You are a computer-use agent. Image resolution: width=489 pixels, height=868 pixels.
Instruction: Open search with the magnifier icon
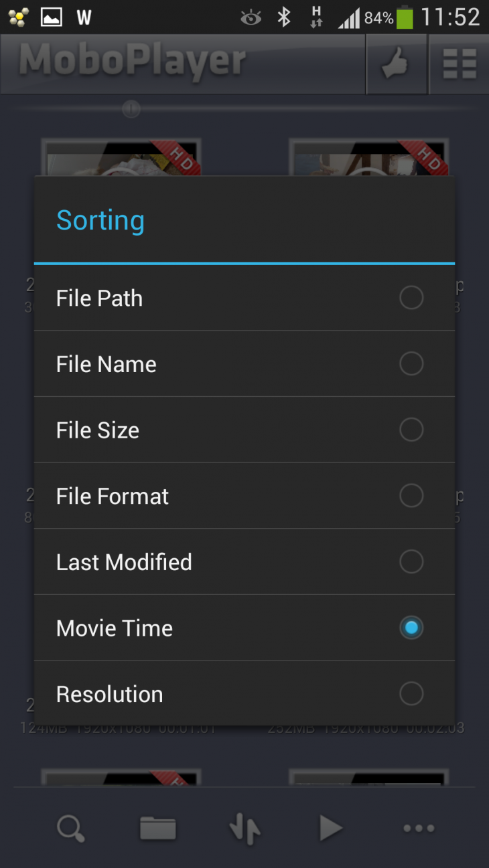(70, 829)
